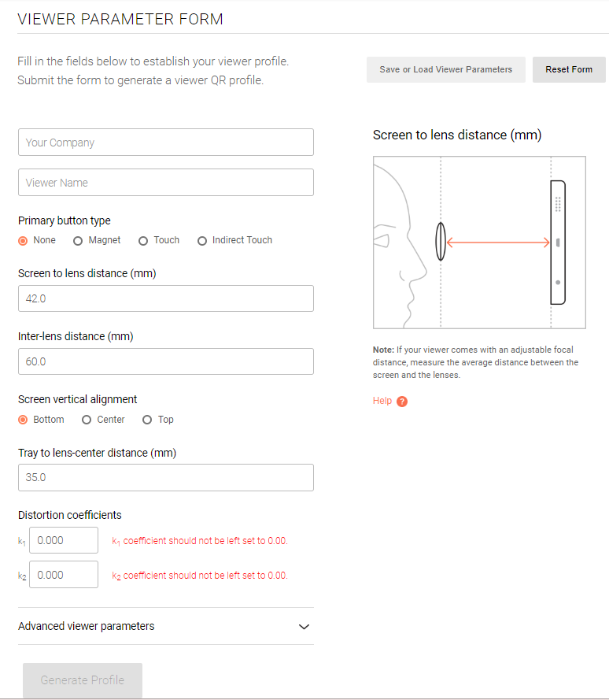609x700 pixels.
Task: Select the Magnet button type
Action: point(78,240)
